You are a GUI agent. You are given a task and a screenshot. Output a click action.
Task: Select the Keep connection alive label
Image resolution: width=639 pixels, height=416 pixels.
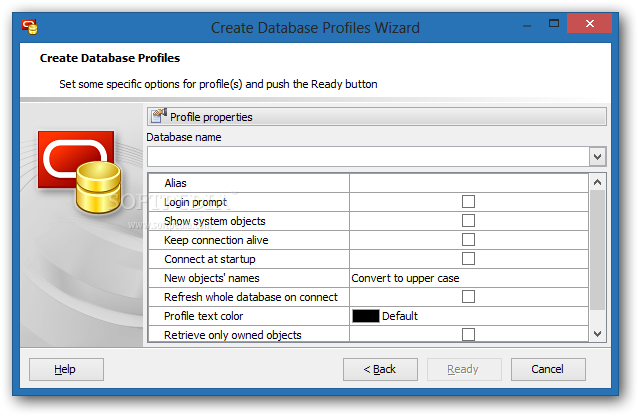point(216,240)
